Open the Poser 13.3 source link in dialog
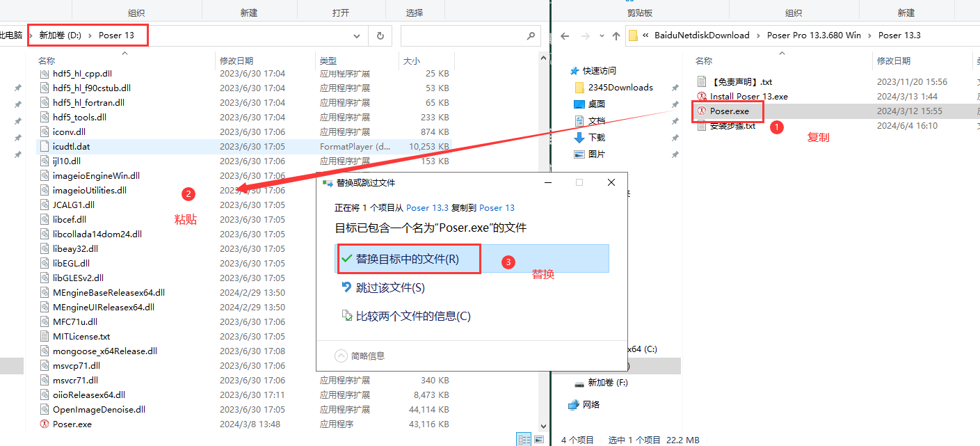980x446 pixels. [x=427, y=207]
